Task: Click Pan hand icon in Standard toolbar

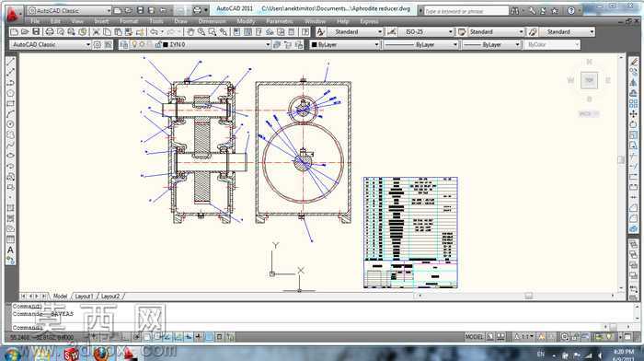Action: point(190,31)
